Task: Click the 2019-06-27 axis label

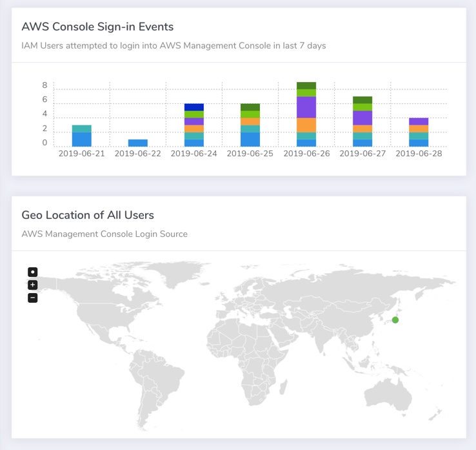Action: click(x=362, y=154)
